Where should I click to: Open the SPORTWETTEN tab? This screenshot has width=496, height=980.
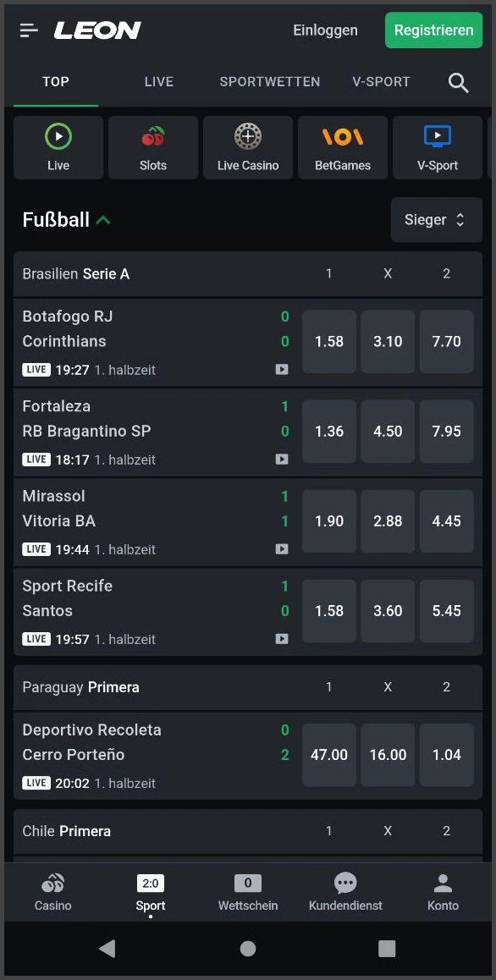pyautogui.click(x=269, y=82)
